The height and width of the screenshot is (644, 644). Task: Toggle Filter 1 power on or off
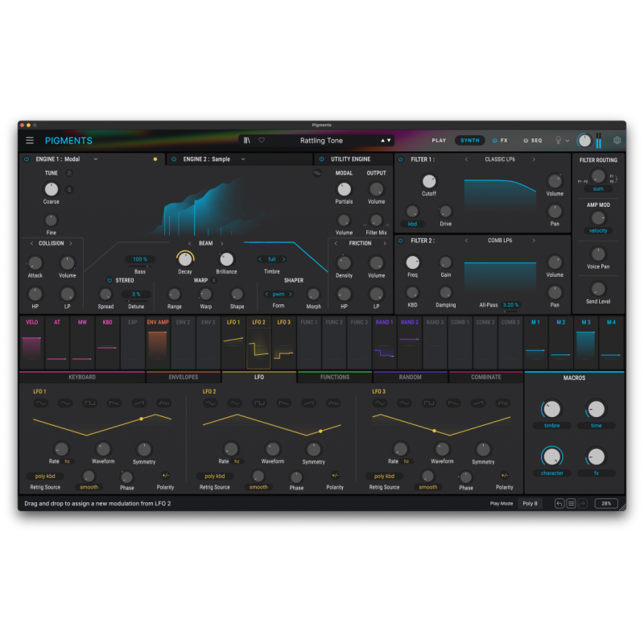point(401,159)
